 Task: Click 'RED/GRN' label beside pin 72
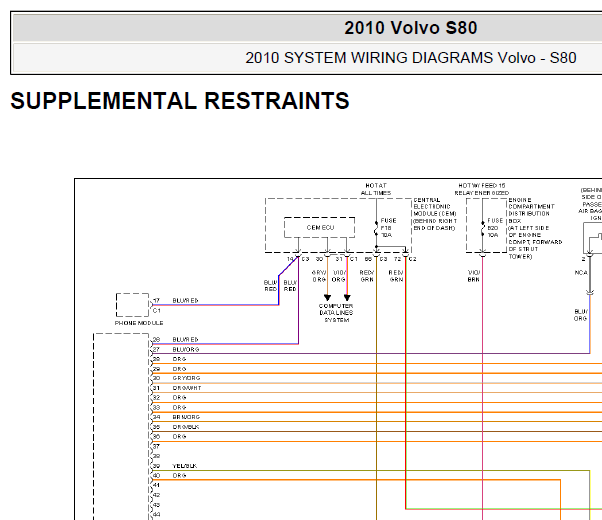pos(396,276)
